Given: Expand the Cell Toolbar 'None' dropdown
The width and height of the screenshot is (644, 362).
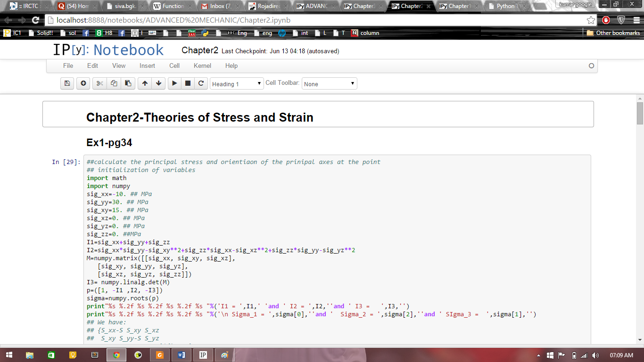Looking at the screenshot, I should (329, 84).
